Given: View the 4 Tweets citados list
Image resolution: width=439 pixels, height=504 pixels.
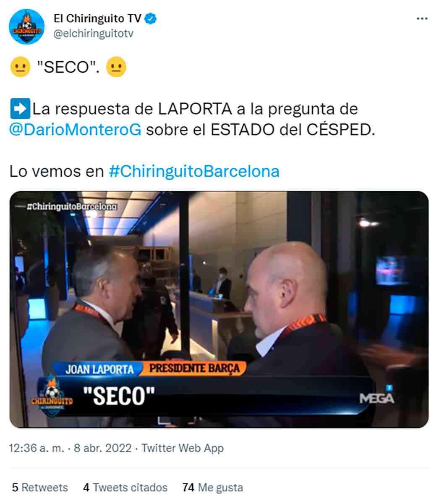Looking at the screenshot, I should pyautogui.click(x=125, y=488).
